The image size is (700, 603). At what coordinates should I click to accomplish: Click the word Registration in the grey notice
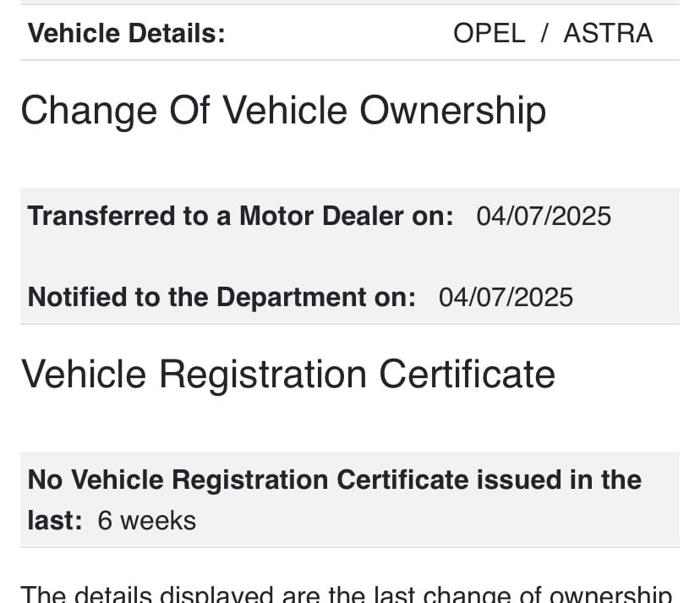pyautogui.click(x=250, y=480)
